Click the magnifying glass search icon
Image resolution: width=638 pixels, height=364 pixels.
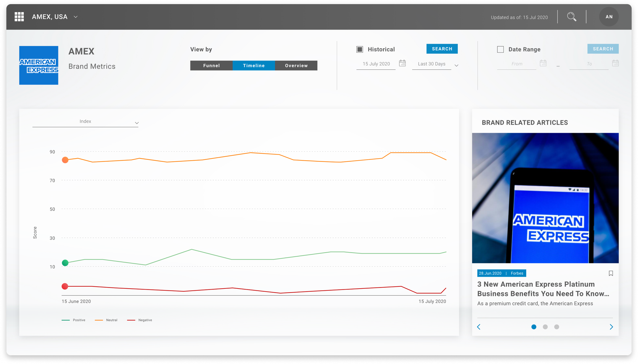pos(571,17)
